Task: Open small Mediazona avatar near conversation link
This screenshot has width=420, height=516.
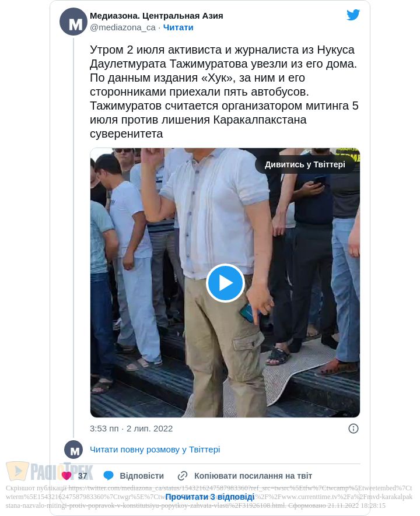Action: [x=73, y=450]
